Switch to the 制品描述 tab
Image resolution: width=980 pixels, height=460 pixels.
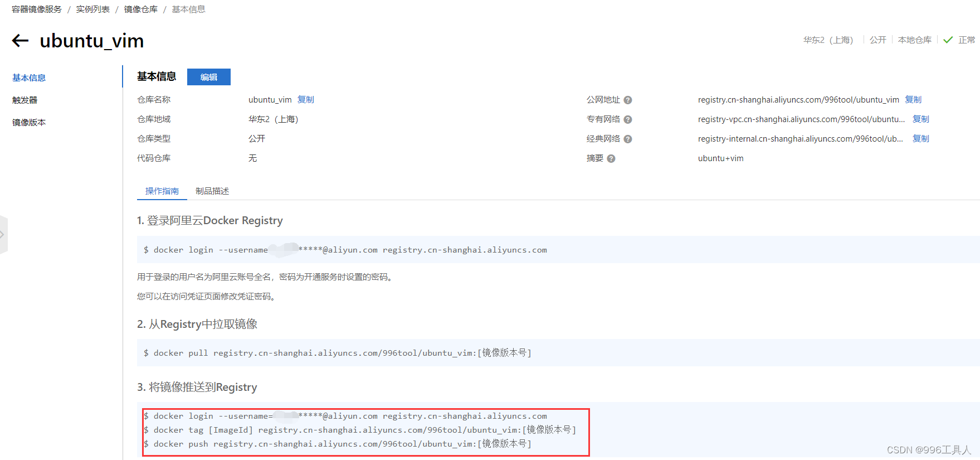(212, 191)
